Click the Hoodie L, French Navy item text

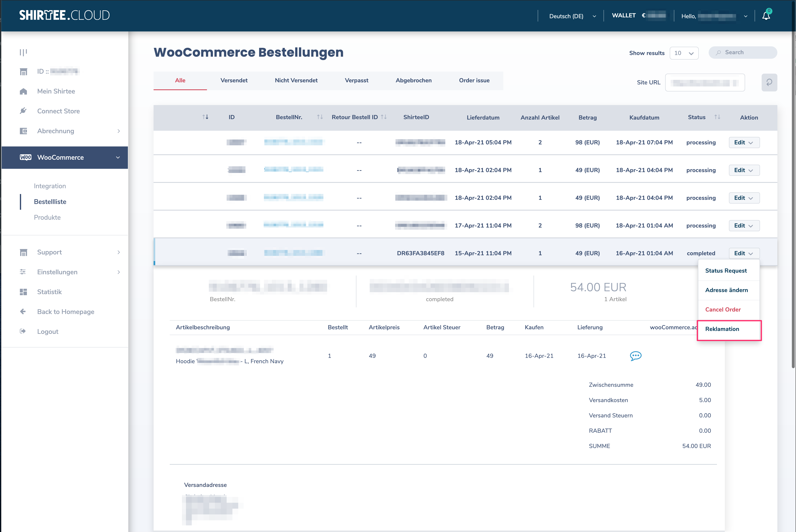click(x=230, y=361)
